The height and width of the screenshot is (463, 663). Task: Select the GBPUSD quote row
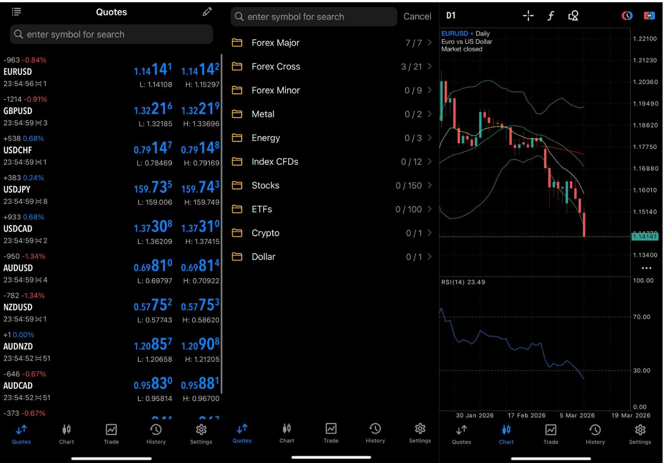(x=111, y=111)
